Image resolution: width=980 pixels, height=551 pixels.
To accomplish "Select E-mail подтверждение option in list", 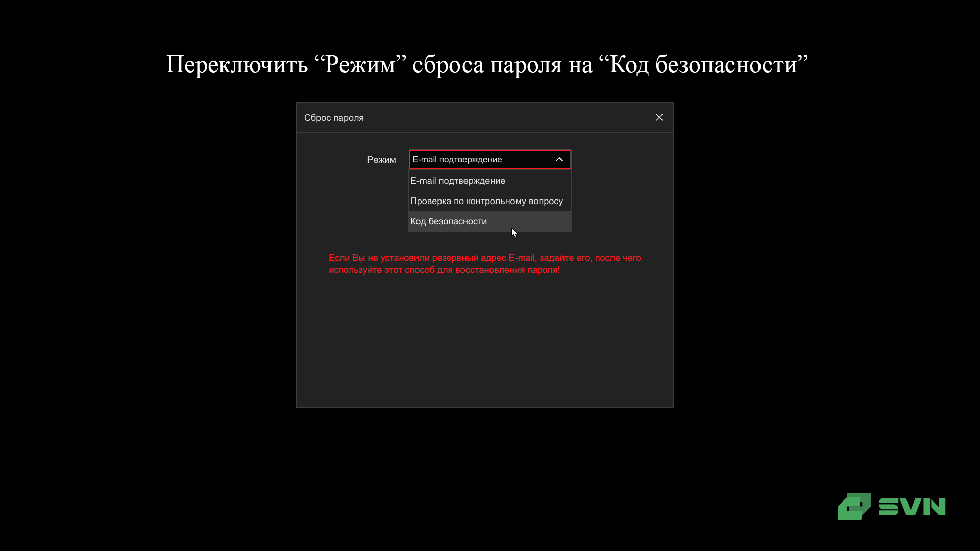I will [x=457, y=181].
